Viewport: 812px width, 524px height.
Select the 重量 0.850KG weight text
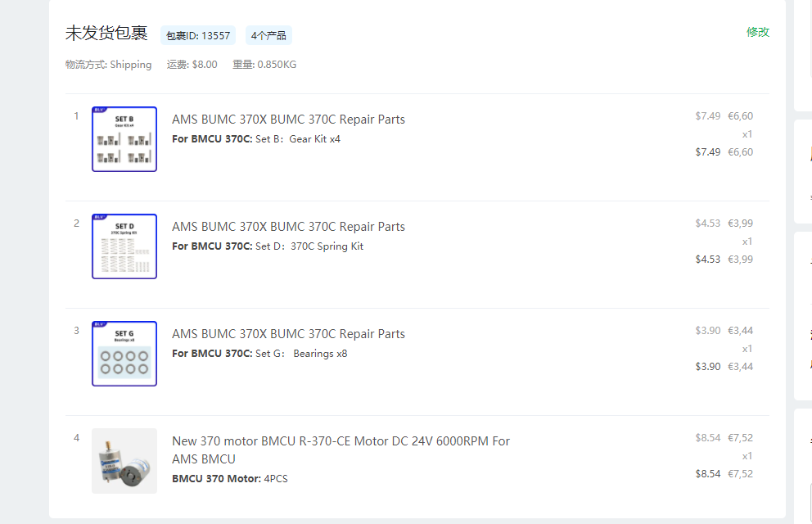click(264, 65)
